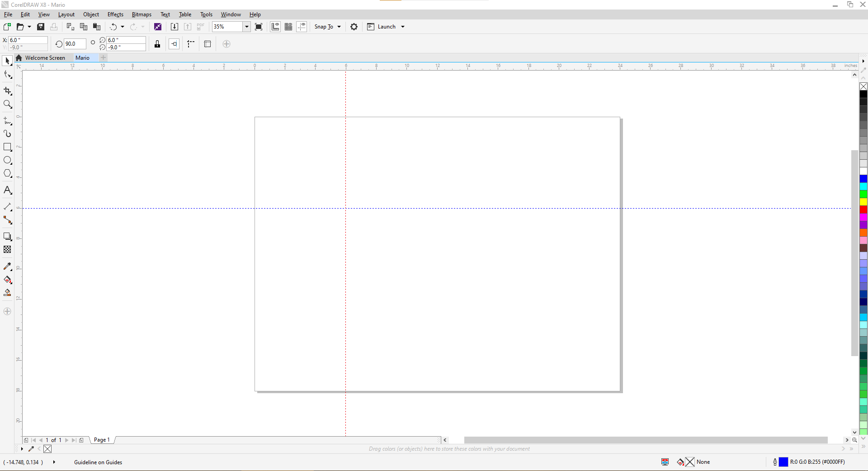Toggle ruler visibility on the toolbar
This screenshot has height=471, width=868.
click(x=275, y=27)
